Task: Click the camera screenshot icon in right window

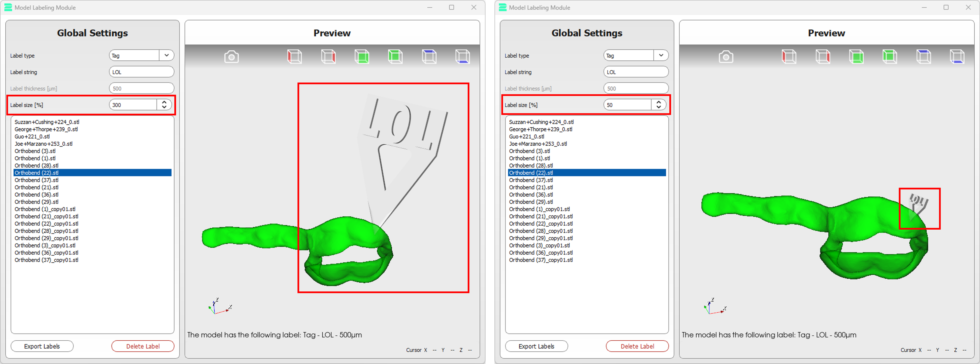Action: [x=726, y=57]
